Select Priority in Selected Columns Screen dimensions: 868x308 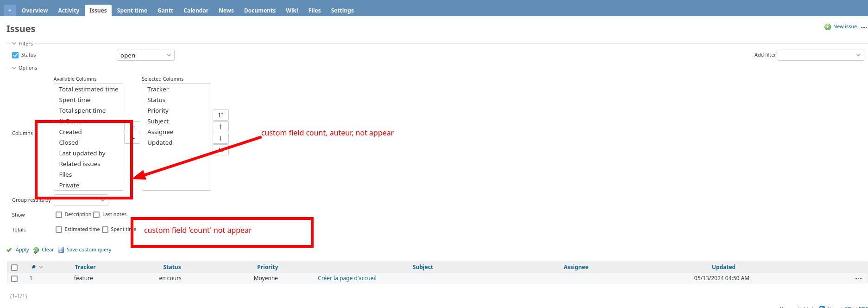(x=176, y=110)
